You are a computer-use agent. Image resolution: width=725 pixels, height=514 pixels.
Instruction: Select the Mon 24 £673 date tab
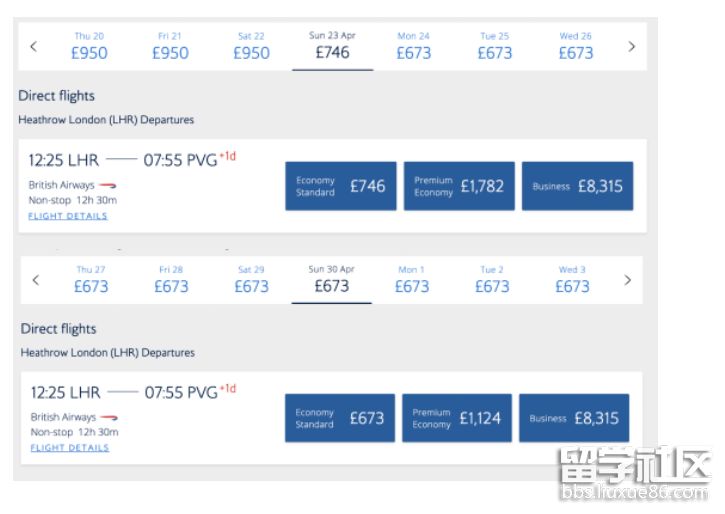coord(413,46)
